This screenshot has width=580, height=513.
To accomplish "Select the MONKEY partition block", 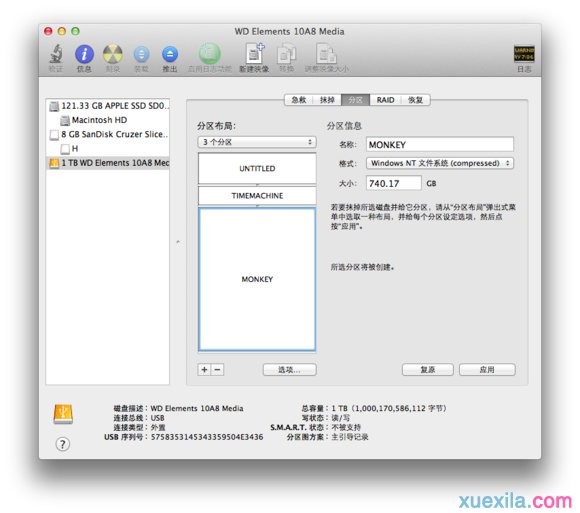I will [x=257, y=279].
